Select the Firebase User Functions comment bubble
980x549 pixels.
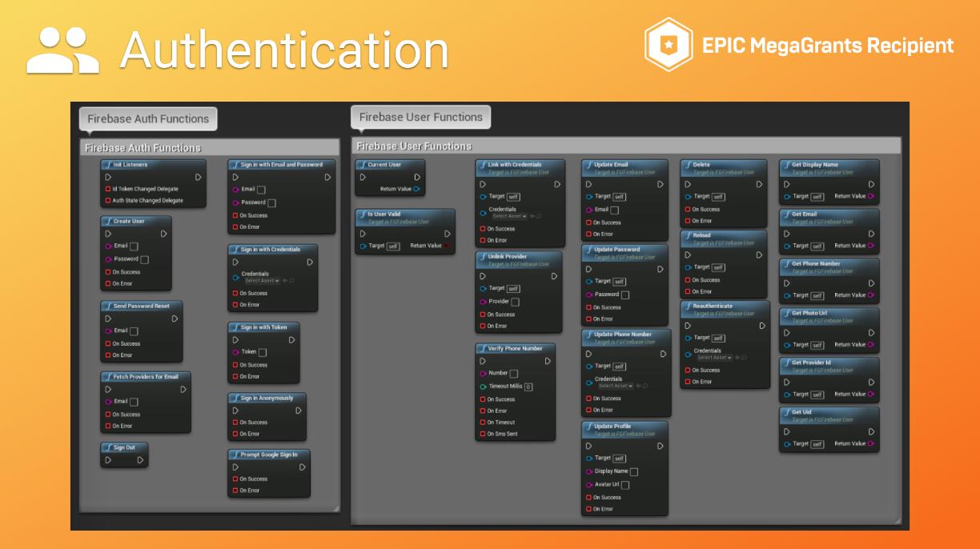420,117
